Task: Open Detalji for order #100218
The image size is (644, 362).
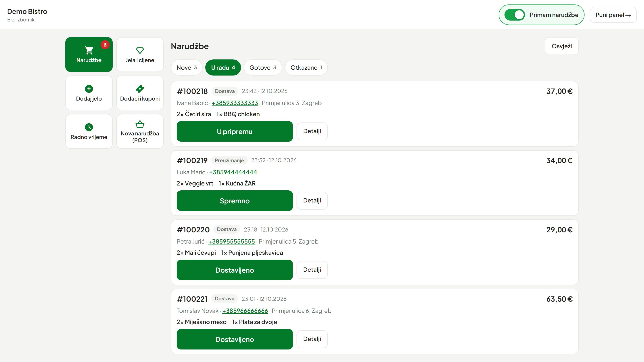Action: (x=312, y=131)
